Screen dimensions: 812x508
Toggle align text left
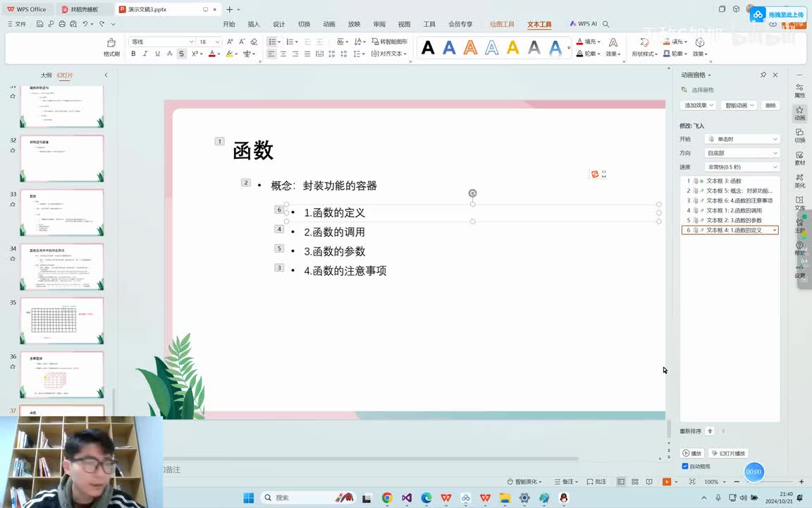[x=271, y=54]
